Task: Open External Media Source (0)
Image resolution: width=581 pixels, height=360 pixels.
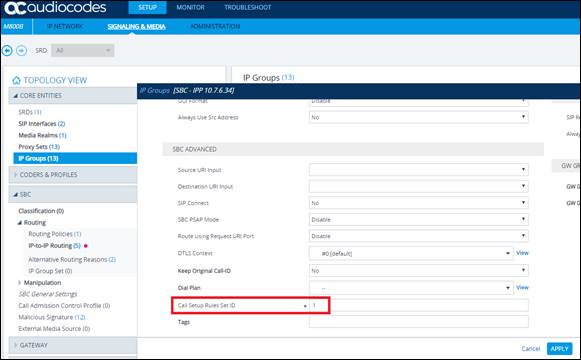Action: 54,329
